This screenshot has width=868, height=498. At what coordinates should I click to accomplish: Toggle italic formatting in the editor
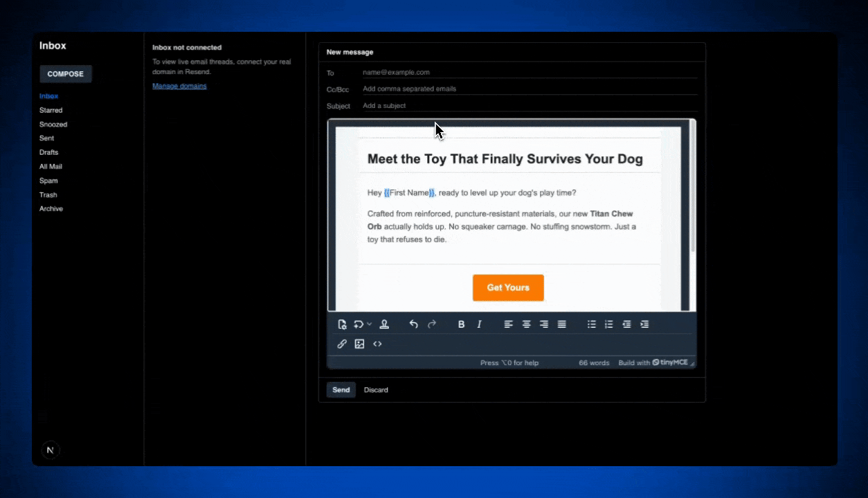click(479, 324)
